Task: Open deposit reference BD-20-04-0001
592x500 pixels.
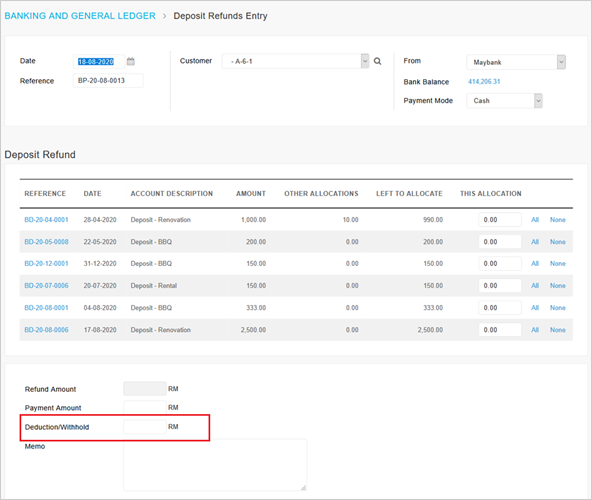Action: [x=46, y=220]
